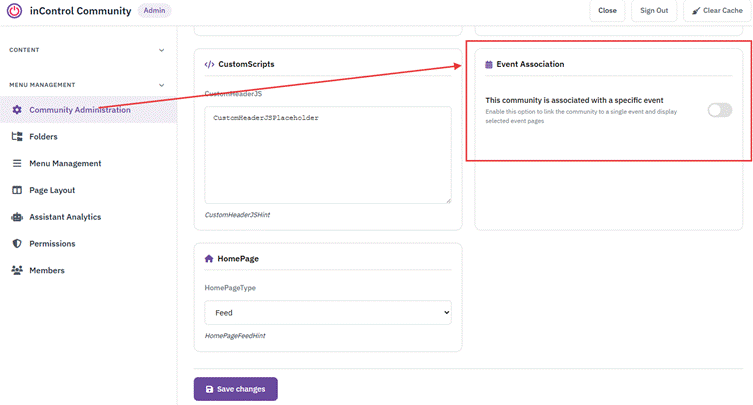753x405 pixels.
Task: Click the CustomScripts code brackets icon
Action: 209,64
